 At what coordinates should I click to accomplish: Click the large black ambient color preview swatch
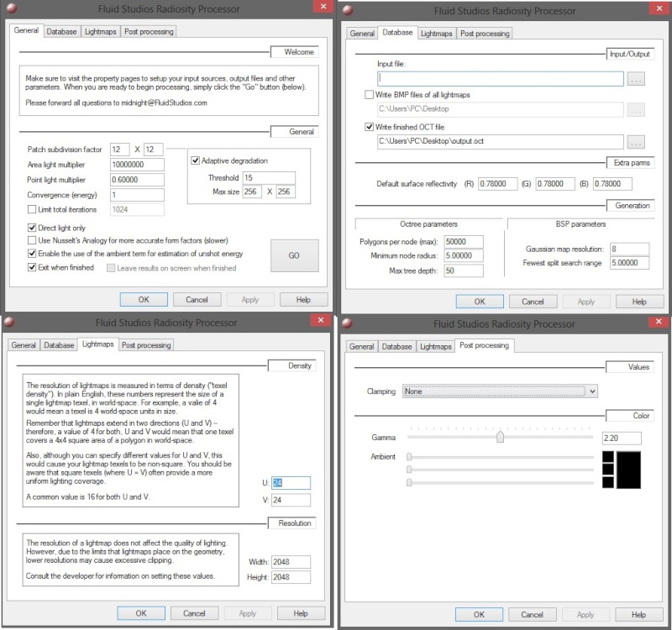tap(628, 470)
